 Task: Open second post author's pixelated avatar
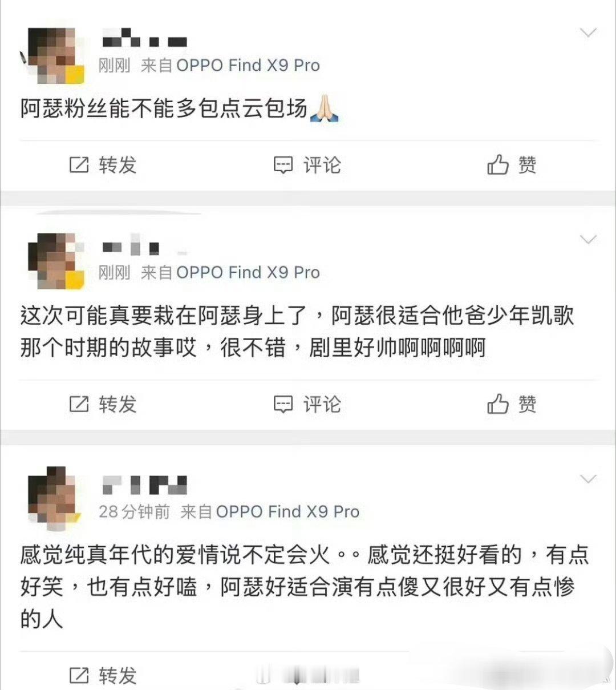tap(56, 261)
